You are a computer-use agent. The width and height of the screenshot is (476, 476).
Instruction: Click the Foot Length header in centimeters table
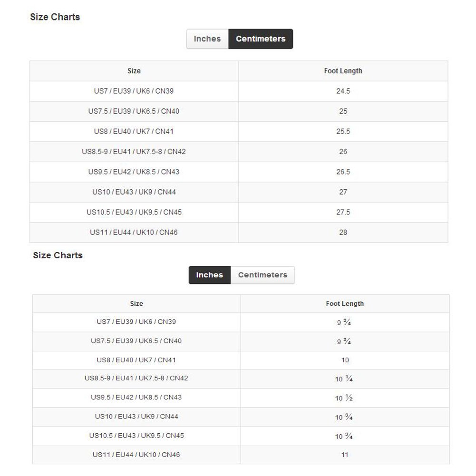[343, 71]
